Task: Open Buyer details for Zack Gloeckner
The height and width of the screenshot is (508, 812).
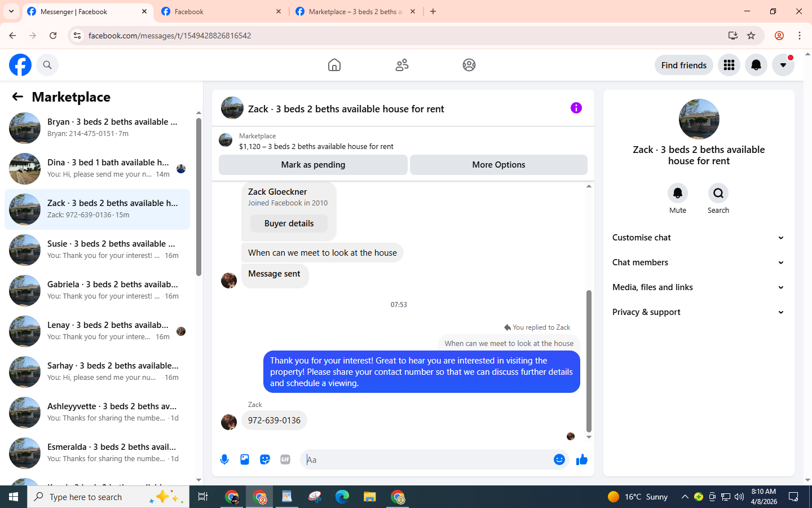Action: coord(289,224)
